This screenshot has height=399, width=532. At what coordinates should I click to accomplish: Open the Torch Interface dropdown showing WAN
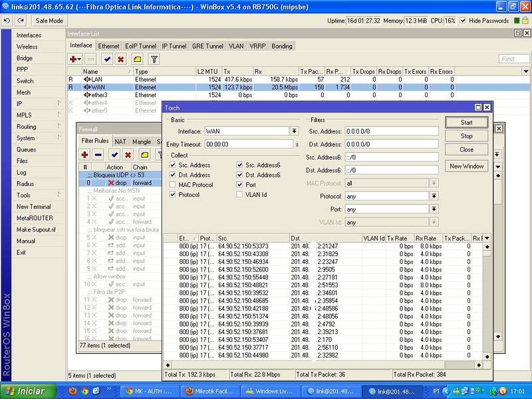(294, 131)
